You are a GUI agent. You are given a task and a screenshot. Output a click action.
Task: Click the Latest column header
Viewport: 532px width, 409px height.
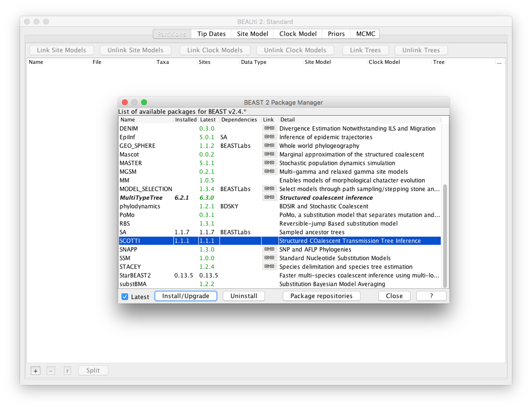[x=209, y=120]
